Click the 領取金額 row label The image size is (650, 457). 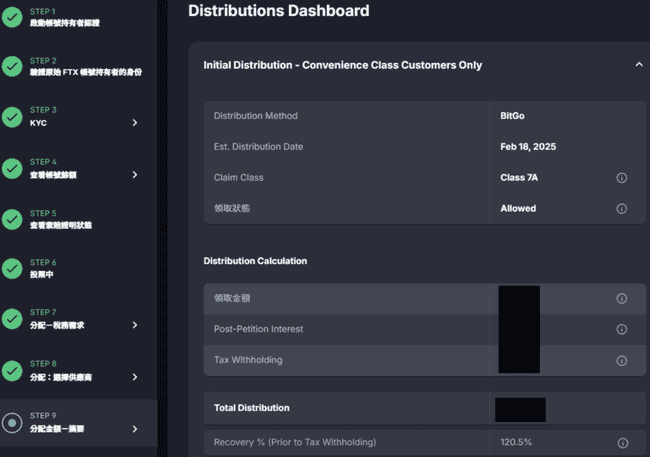[x=232, y=298]
